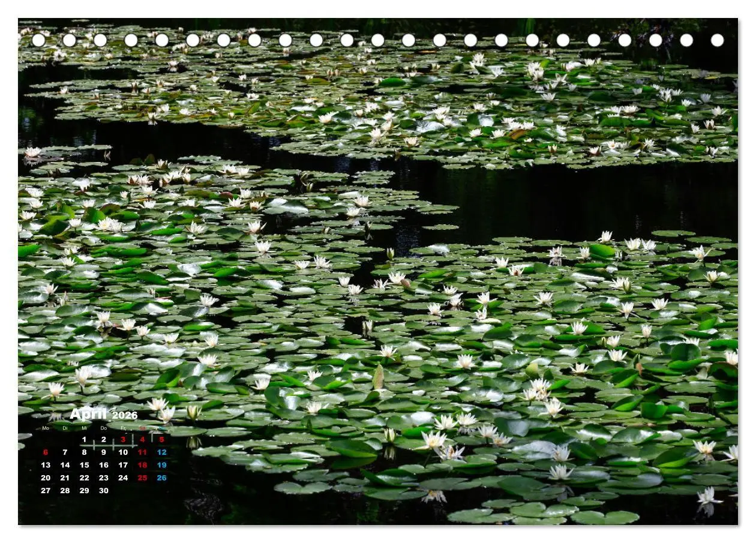This screenshot has height=543, width=756.
Task: Select date 27 on the bottom row
Action: (46, 491)
